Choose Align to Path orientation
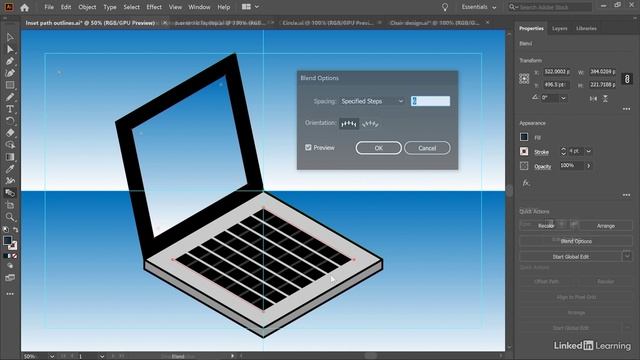This screenshot has width=640, height=360. [x=370, y=123]
